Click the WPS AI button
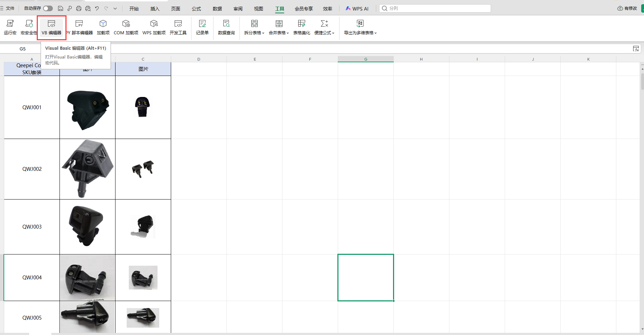 pyautogui.click(x=357, y=9)
